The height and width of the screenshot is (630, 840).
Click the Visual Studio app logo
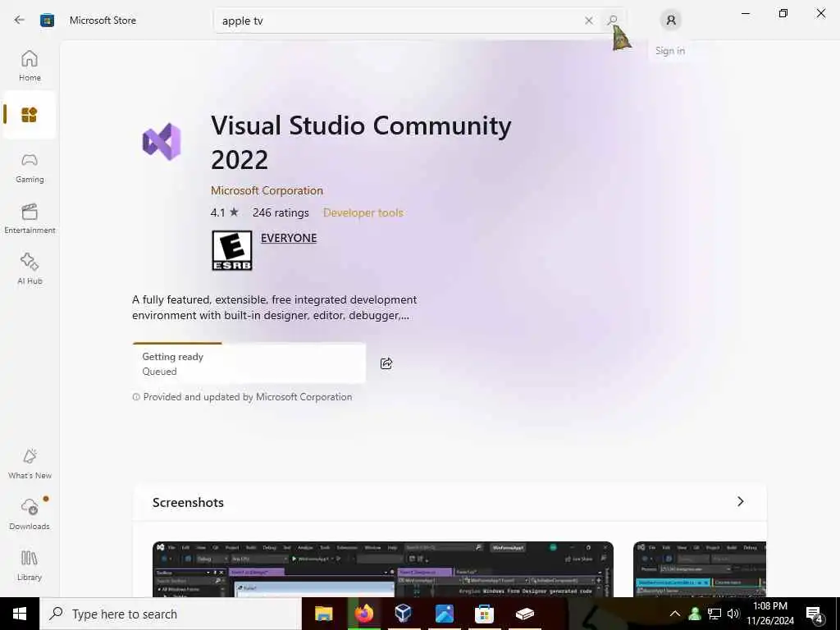pyautogui.click(x=162, y=142)
